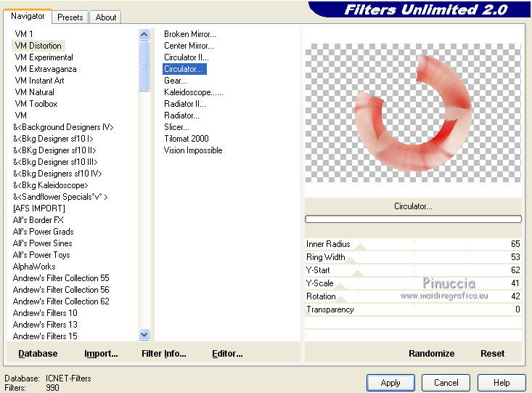Screen dimensions: 532x393
Task: Select VM Toolbox category
Action: tap(36, 104)
